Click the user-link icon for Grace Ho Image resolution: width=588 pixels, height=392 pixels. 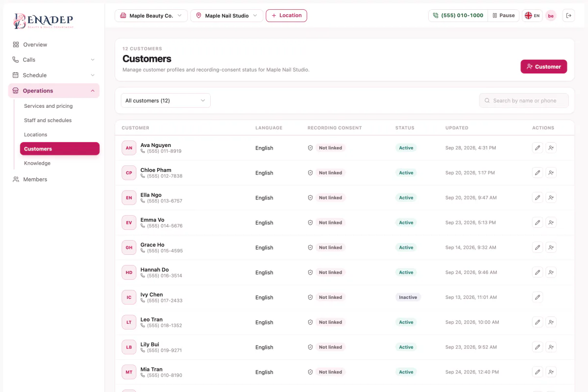point(551,247)
